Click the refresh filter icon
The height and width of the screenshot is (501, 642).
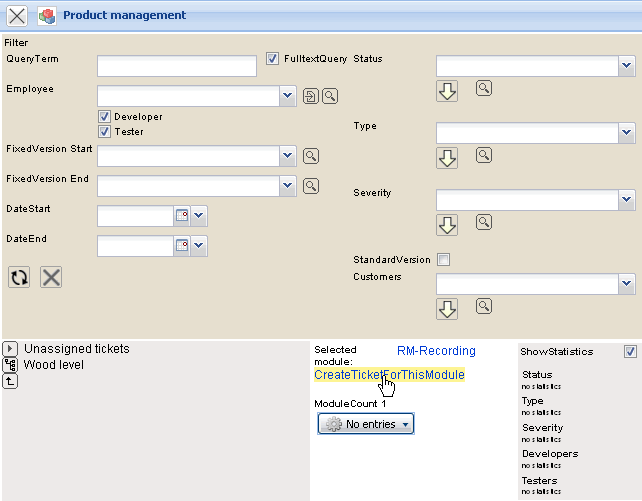tap(19, 277)
